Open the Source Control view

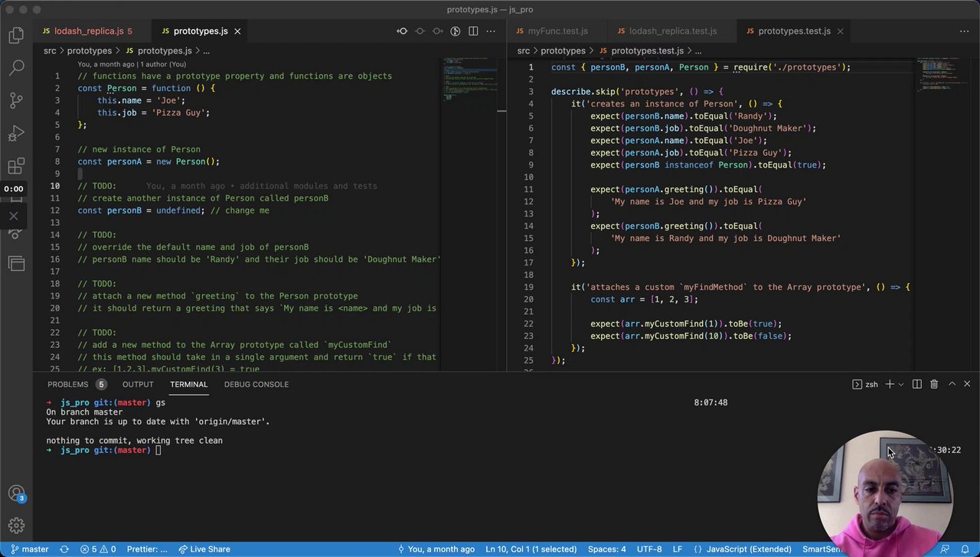pos(16,101)
